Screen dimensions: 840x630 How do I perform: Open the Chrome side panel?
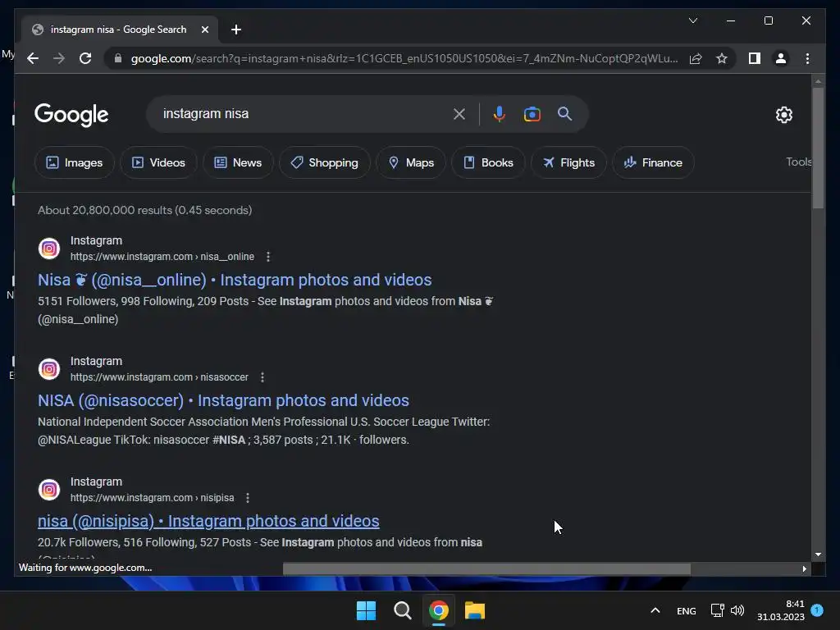tap(755, 58)
